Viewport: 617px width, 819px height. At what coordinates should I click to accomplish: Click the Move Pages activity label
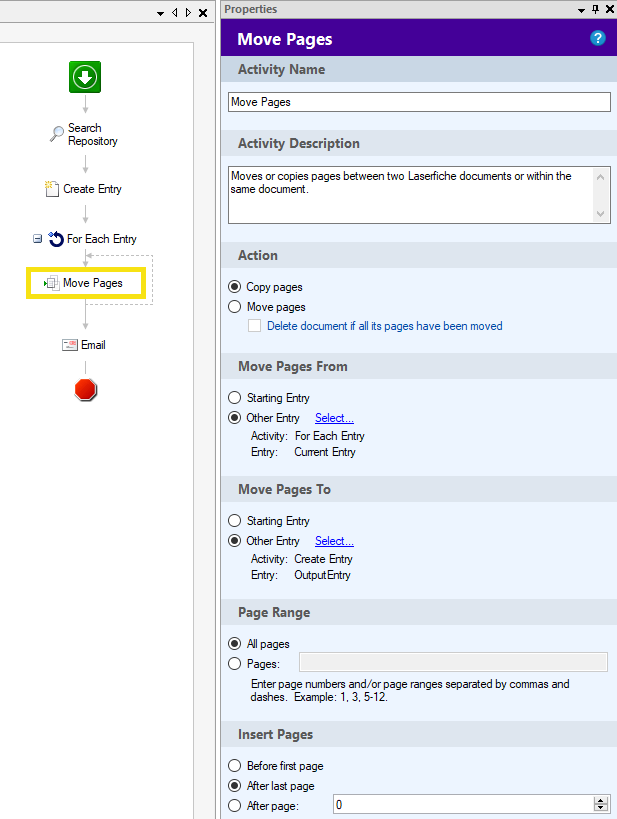92,283
